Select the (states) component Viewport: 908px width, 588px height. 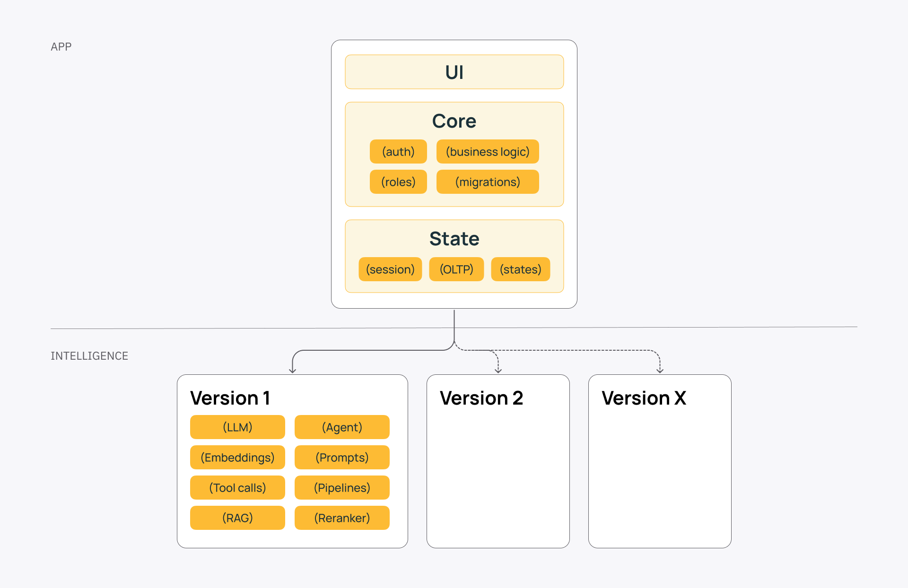point(520,269)
